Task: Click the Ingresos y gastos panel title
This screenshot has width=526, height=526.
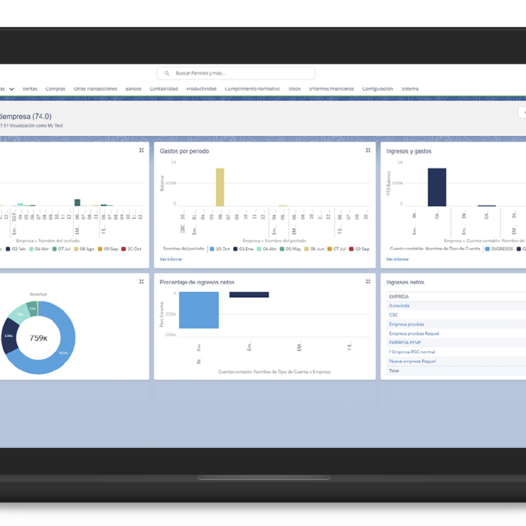Action: [409, 151]
